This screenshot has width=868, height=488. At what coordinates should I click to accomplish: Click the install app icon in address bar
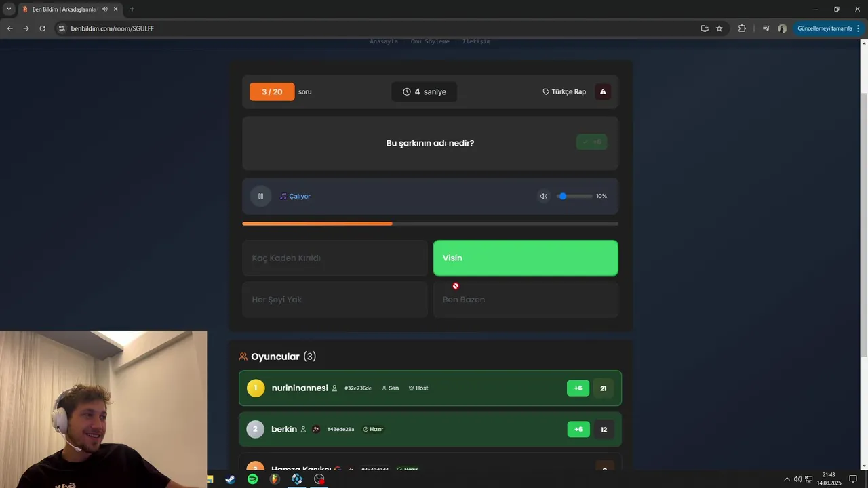[x=705, y=28]
